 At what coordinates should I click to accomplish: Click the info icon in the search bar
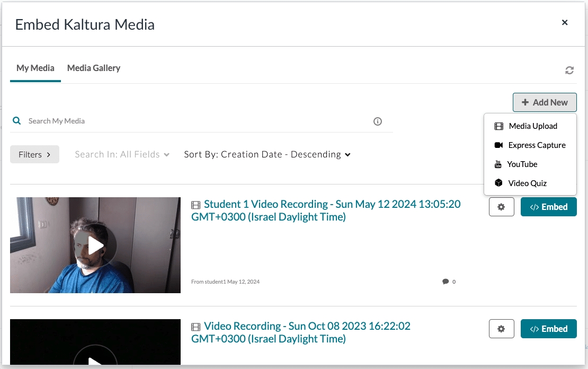click(378, 121)
